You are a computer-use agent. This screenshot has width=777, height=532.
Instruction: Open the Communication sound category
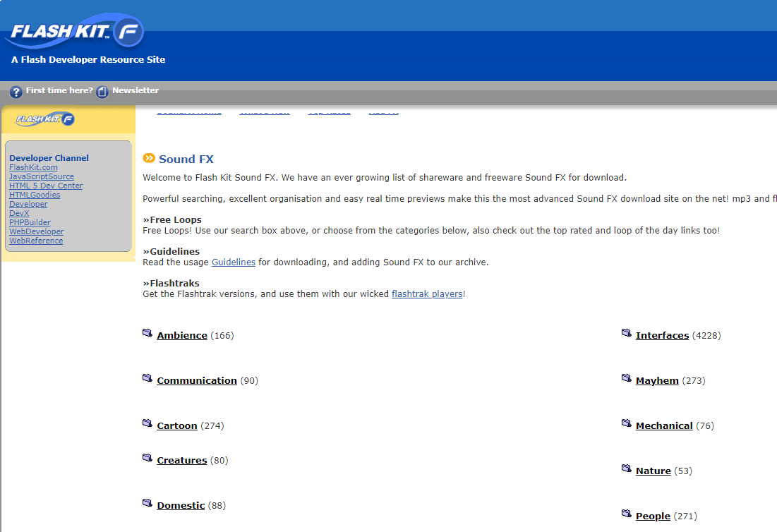pos(197,380)
